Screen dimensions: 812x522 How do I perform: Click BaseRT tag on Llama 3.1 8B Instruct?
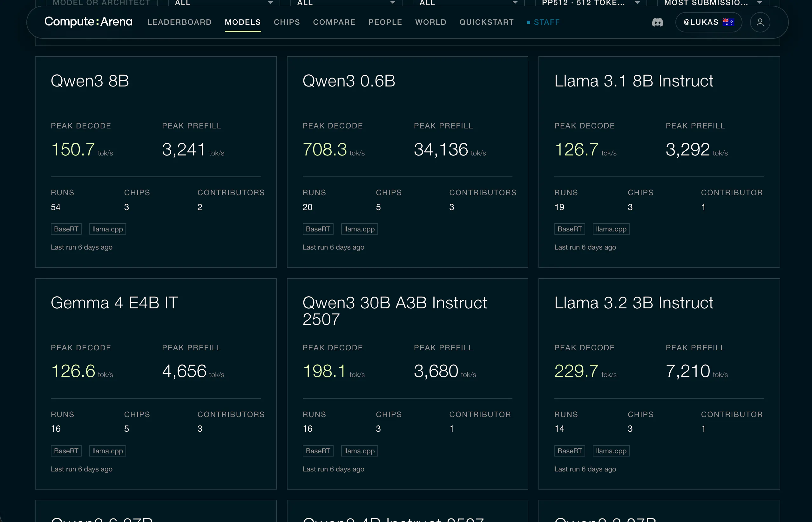click(x=570, y=229)
